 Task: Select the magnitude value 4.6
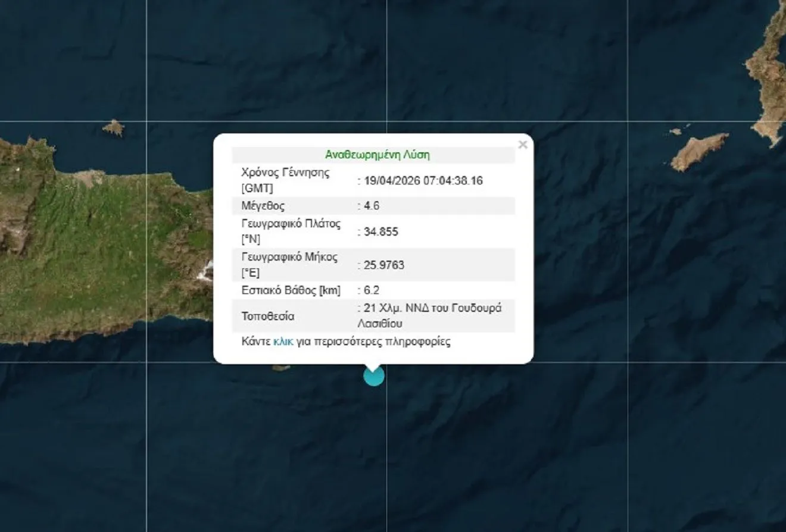[370, 206]
